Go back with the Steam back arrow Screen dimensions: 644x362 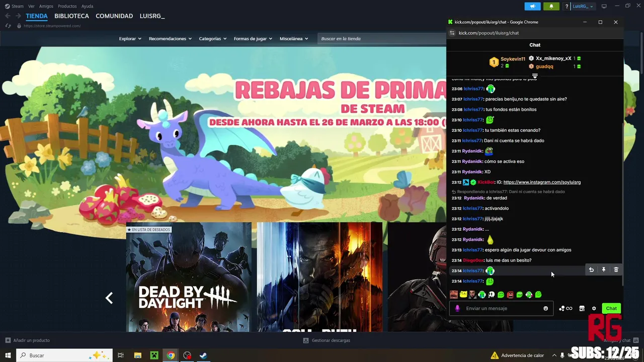[8, 16]
